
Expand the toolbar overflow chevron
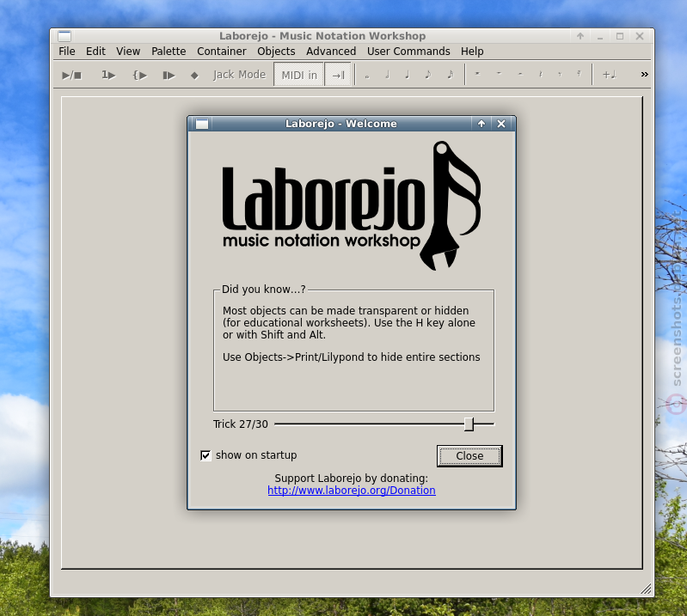[644, 75]
